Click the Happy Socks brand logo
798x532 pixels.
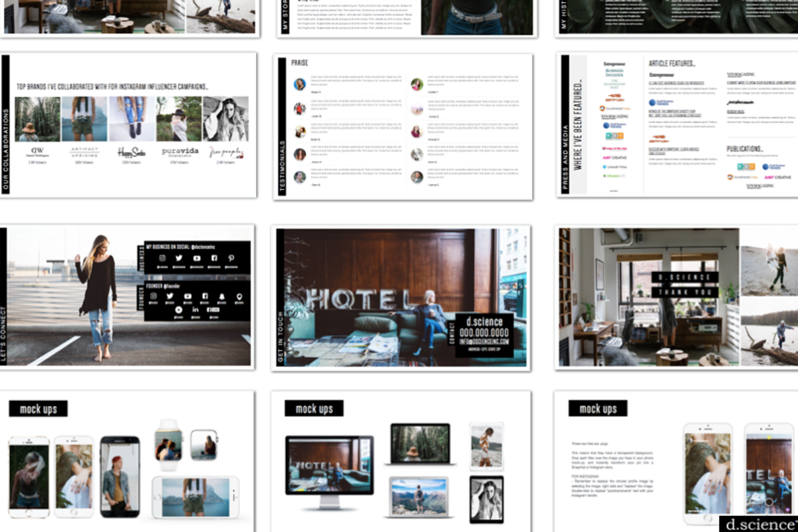point(131,152)
